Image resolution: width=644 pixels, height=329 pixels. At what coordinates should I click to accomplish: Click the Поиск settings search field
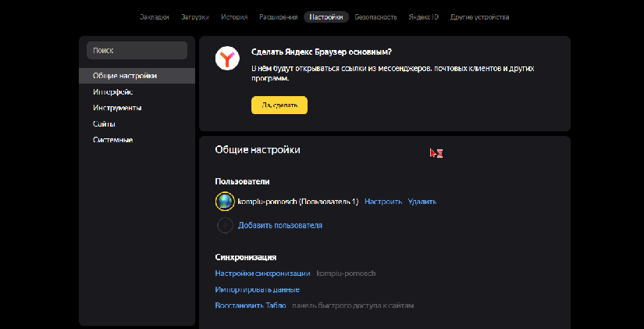coord(137,50)
